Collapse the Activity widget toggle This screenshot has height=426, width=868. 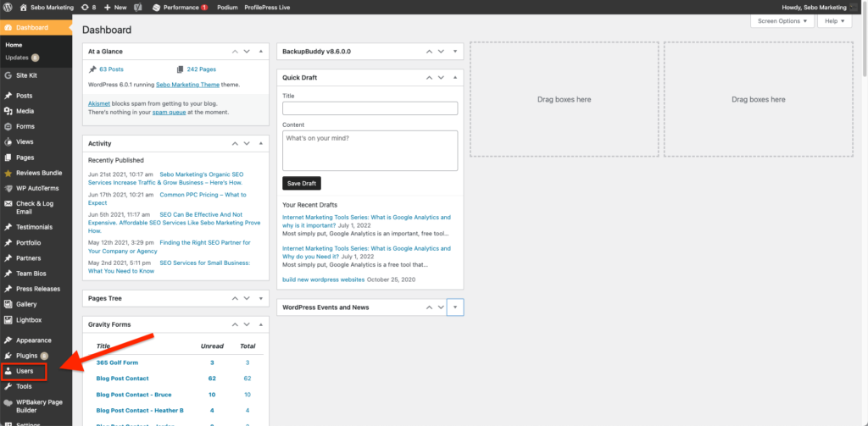coord(261,143)
